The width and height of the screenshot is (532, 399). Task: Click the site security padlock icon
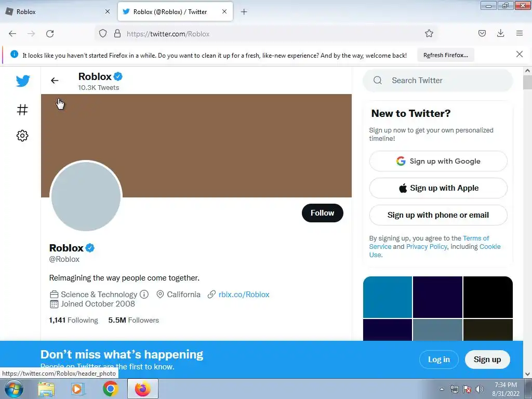pyautogui.click(x=117, y=34)
